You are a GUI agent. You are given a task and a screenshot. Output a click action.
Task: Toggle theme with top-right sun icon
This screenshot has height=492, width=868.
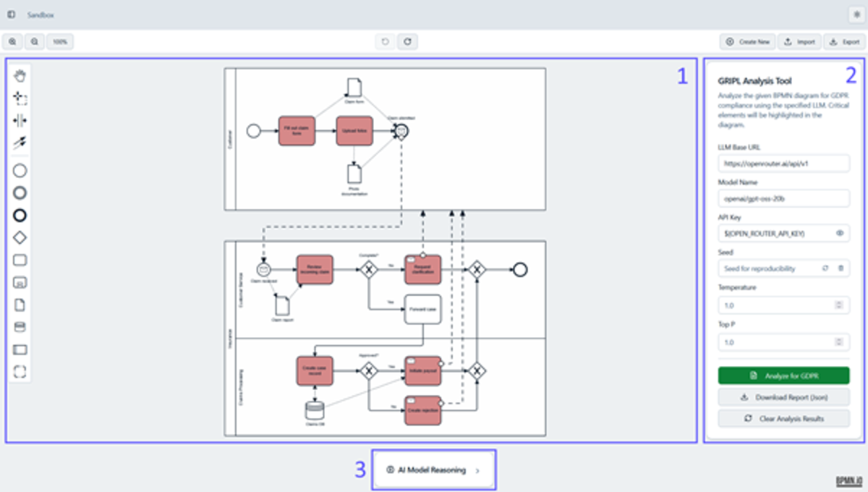(856, 14)
